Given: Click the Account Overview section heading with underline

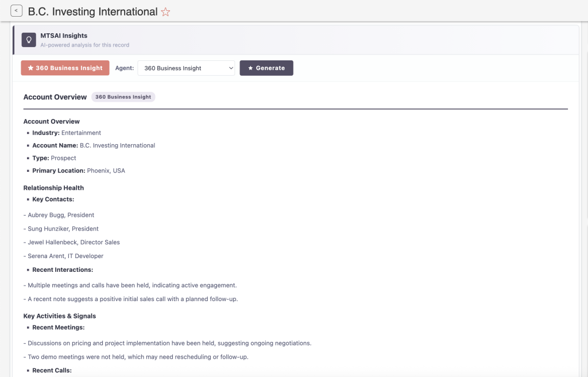Looking at the screenshot, I should point(55,97).
